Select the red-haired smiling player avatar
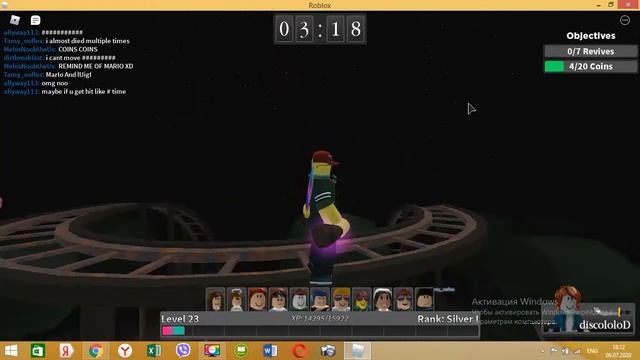The image size is (640, 360). click(258, 299)
